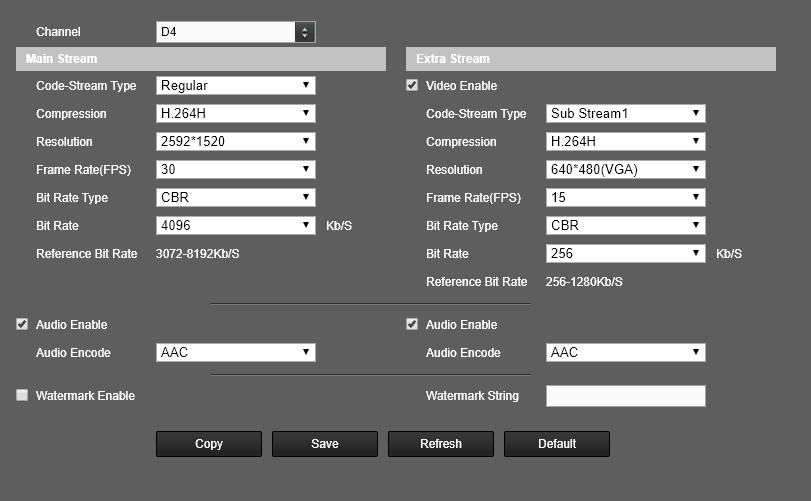811x501 pixels.
Task: Open the 640*480(VGA) Resolution dropdown
Action: [x=625, y=169]
